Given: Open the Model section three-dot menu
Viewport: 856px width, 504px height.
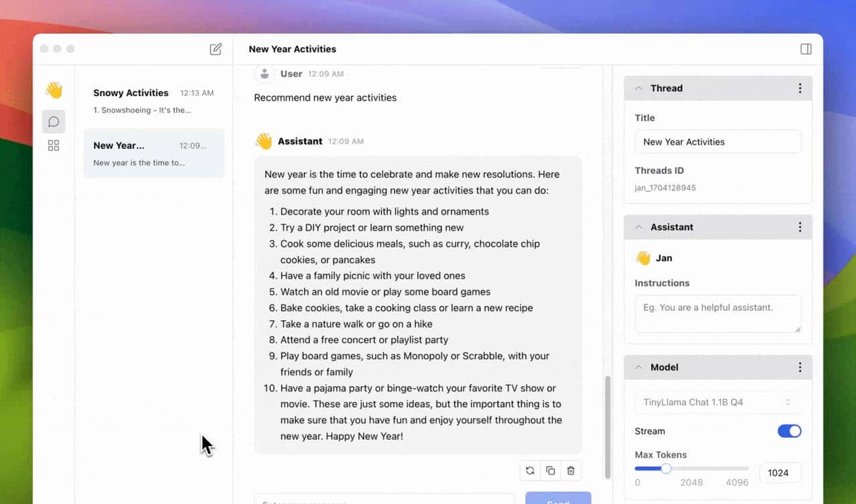Looking at the screenshot, I should (x=800, y=368).
